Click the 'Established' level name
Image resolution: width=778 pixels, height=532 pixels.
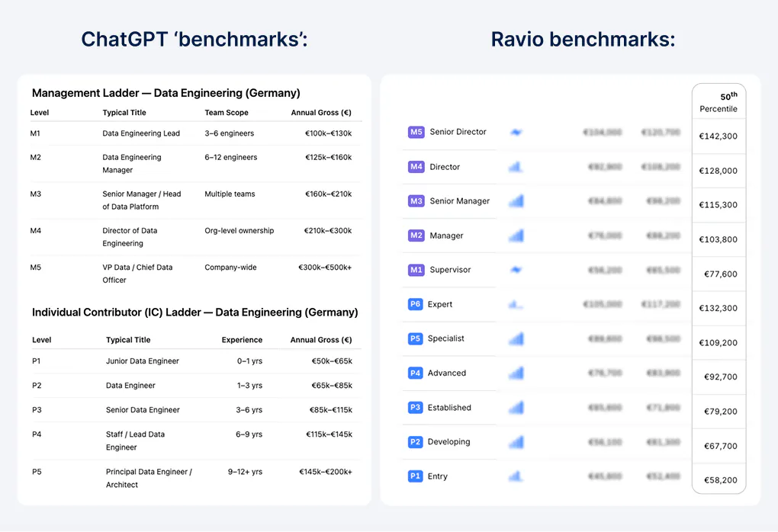(x=449, y=408)
